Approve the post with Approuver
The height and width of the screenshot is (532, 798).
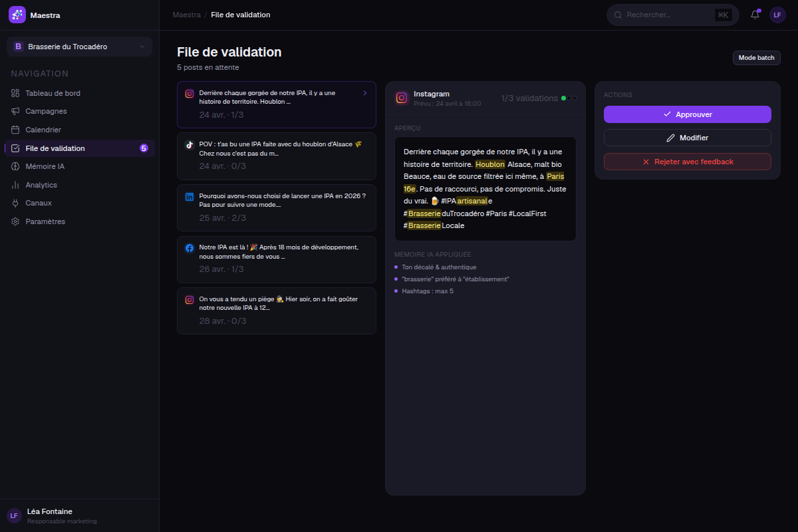pyautogui.click(x=687, y=114)
